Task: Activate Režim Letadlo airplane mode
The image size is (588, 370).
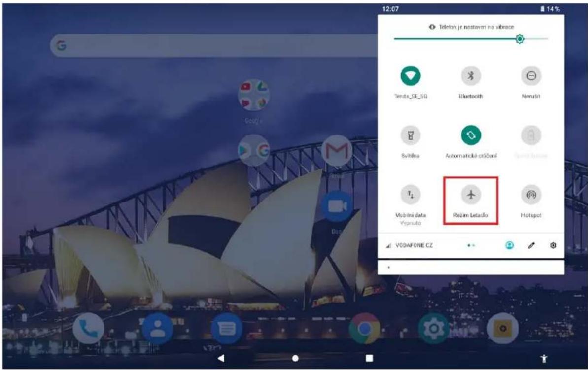Action: click(x=471, y=195)
